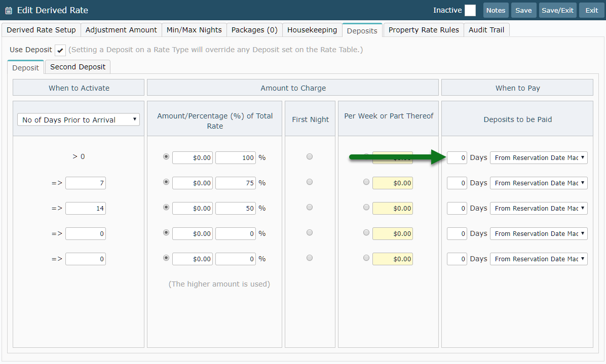
Task: Select First Night radio in the fourth row
Action: (x=310, y=232)
